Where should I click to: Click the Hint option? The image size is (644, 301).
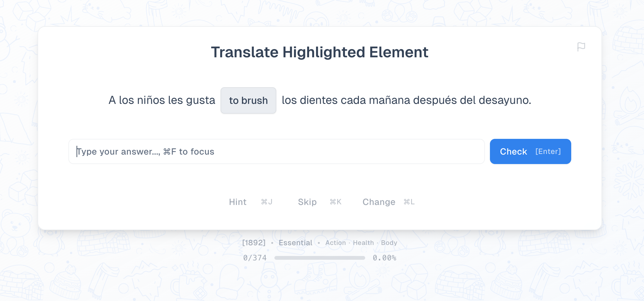point(238,202)
